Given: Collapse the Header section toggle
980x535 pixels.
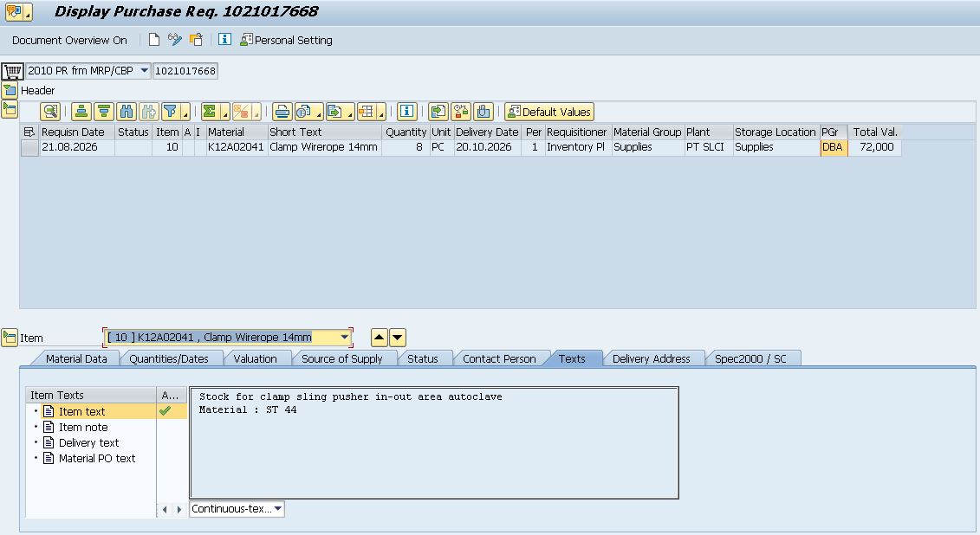Looking at the screenshot, I should 10,91.
